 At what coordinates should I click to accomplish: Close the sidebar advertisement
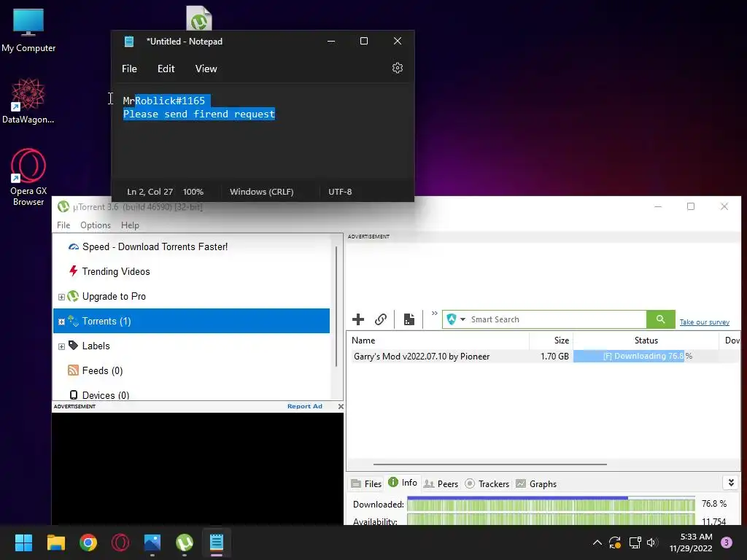(341, 406)
